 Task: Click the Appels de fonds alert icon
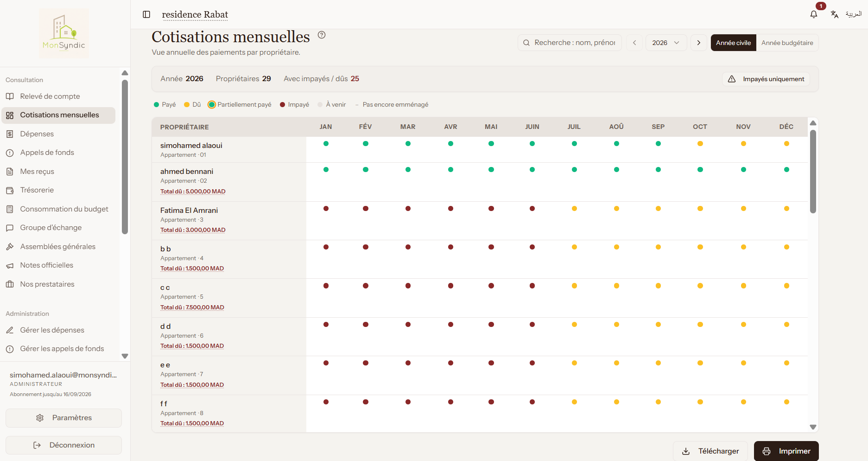(10, 153)
